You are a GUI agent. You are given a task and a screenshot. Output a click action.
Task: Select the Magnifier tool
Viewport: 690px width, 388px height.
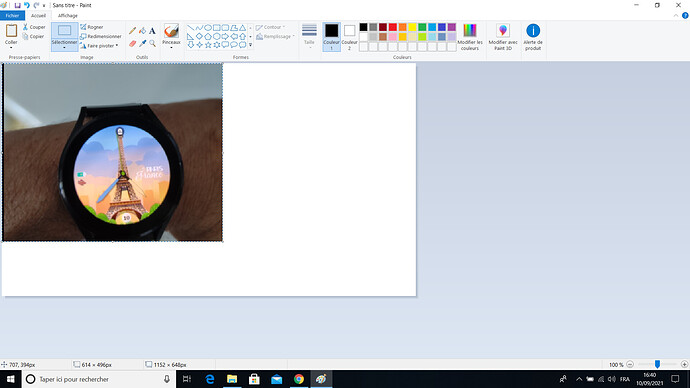click(x=152, y=43)
